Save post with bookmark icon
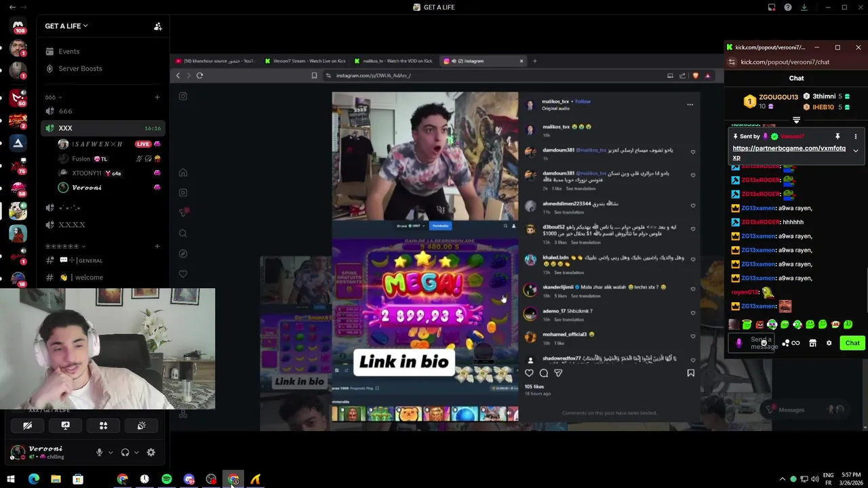This screenshot has width=868, height=488. click(690, 373)
